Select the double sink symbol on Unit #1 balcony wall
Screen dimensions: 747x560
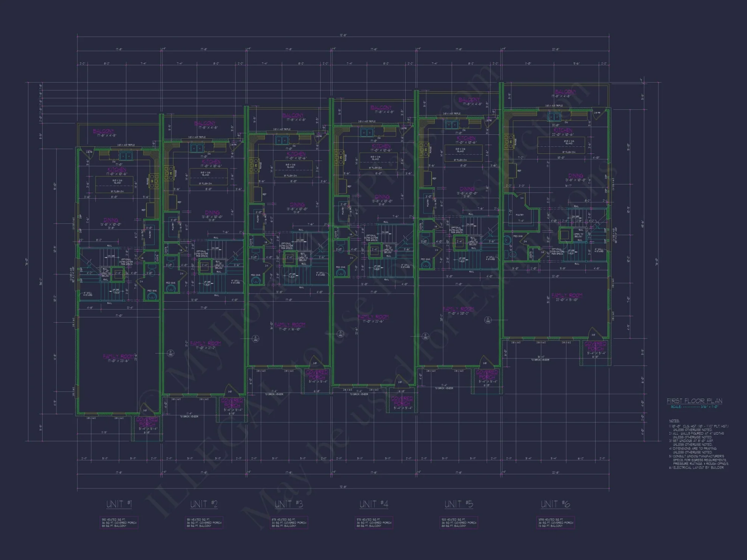[x=126, y=155]
